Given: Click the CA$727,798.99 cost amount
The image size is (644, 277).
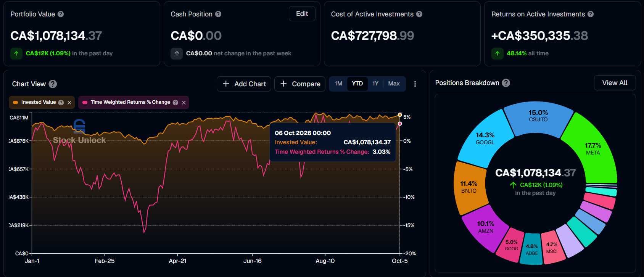Looking at the screenshot, I should 372,35.
